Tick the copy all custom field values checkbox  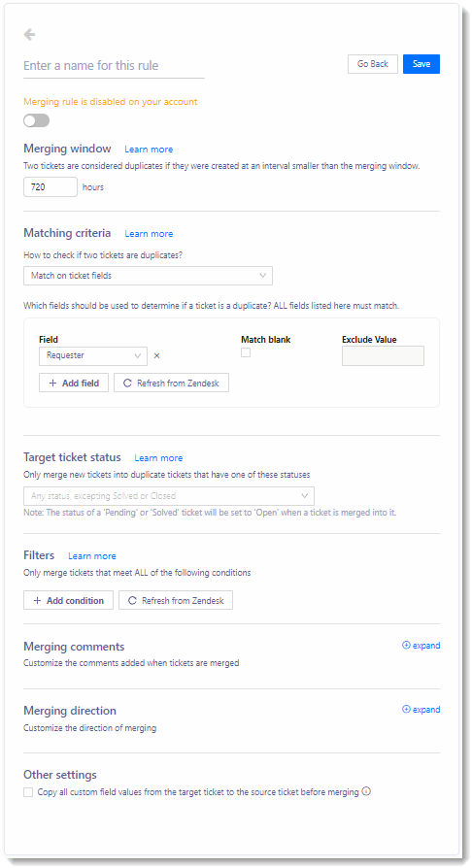coord(28,792)
